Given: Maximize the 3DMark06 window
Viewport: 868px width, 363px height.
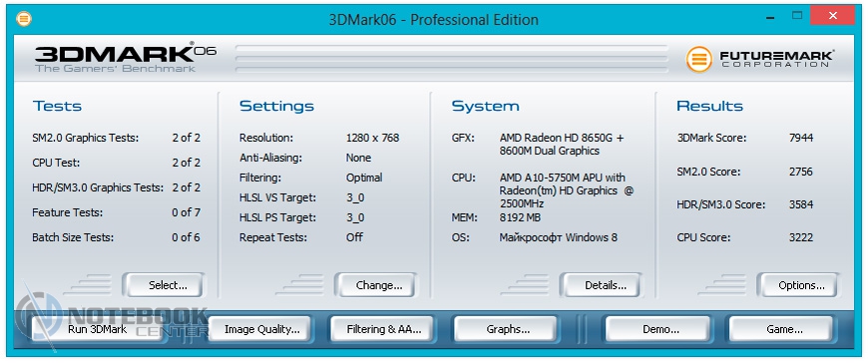Looking at the screenshot, I should 796,16.
